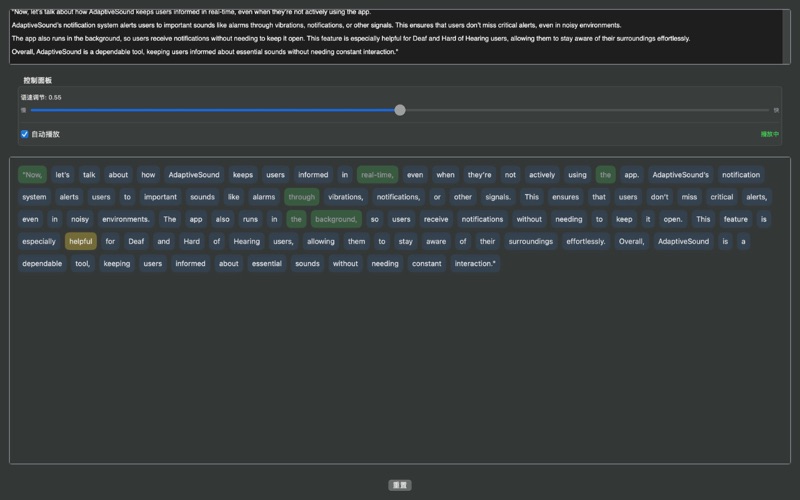Click the word "ensures"
Viewport: 800px width, 500px height.
click(x=565, y=197)
